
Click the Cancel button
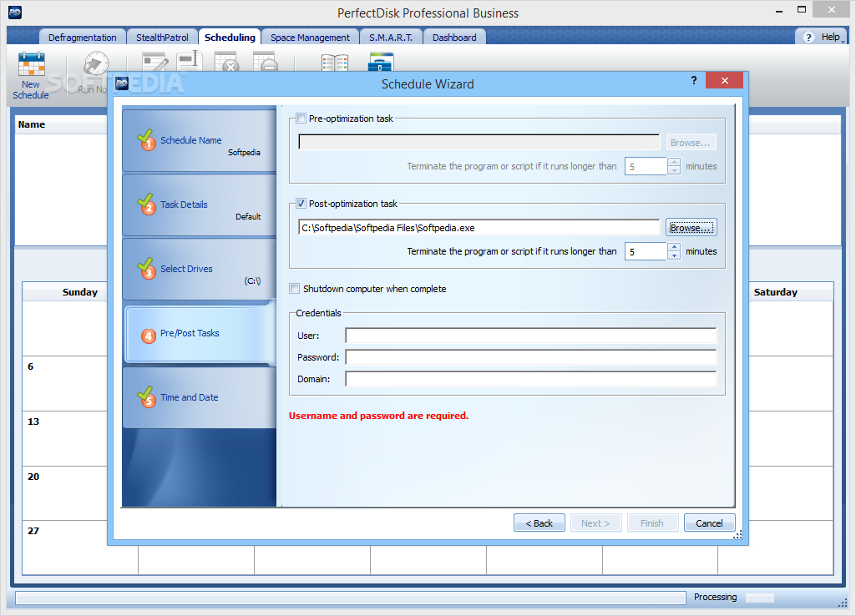709,523
